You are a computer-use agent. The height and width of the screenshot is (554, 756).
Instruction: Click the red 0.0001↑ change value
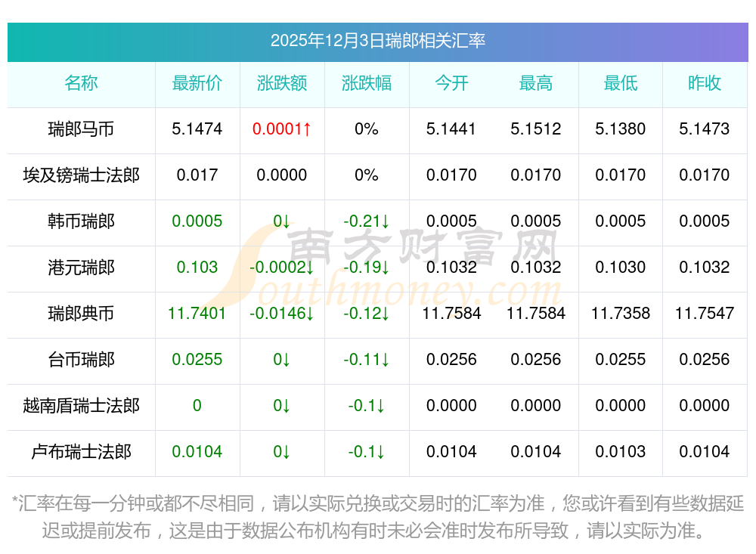point(281,129)
